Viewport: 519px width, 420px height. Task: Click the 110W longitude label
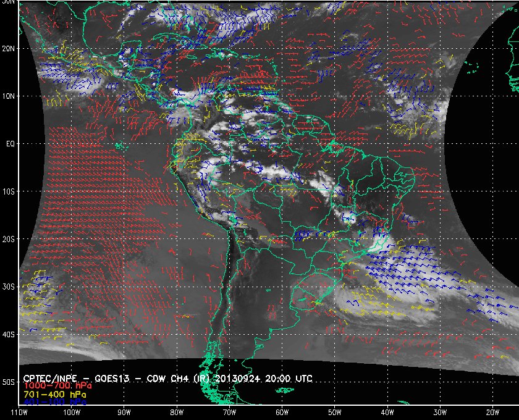click(x=19, y=413)
